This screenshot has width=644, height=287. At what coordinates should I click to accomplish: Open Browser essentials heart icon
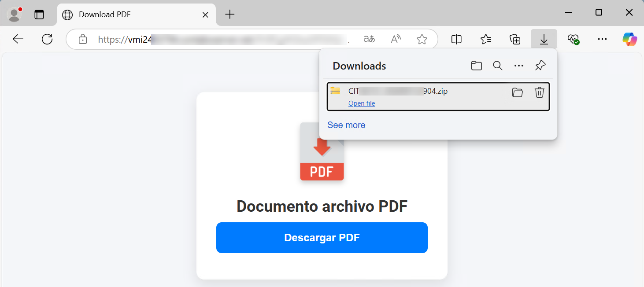[573, 39]
